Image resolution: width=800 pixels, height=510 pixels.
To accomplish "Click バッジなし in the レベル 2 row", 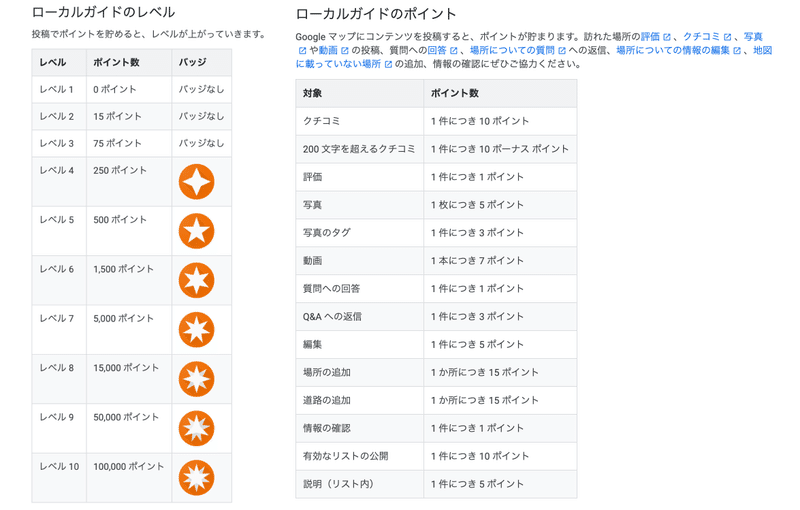I will pos(201,116).
